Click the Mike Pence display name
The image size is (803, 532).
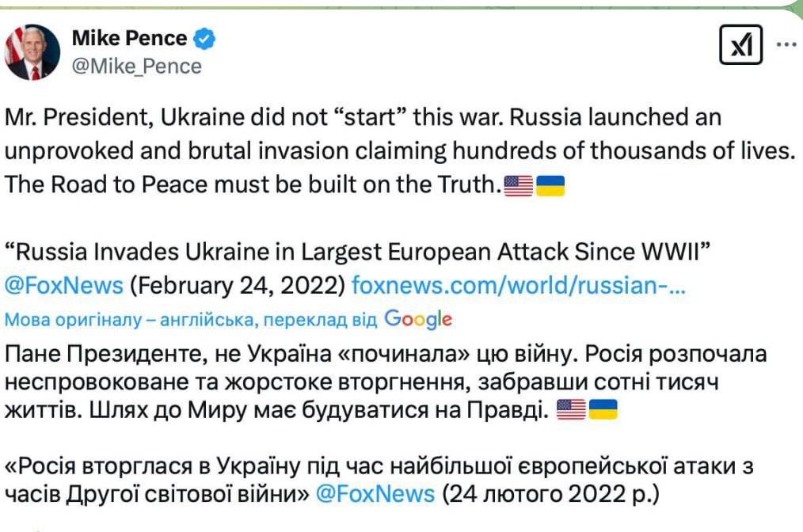[130, 38]
